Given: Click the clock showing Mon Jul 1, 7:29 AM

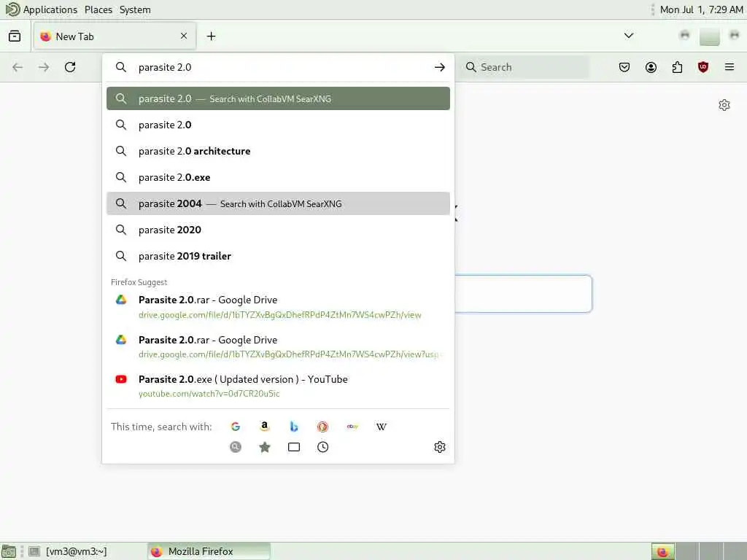Looking at the screenshot, I should (x=701, y=9).
